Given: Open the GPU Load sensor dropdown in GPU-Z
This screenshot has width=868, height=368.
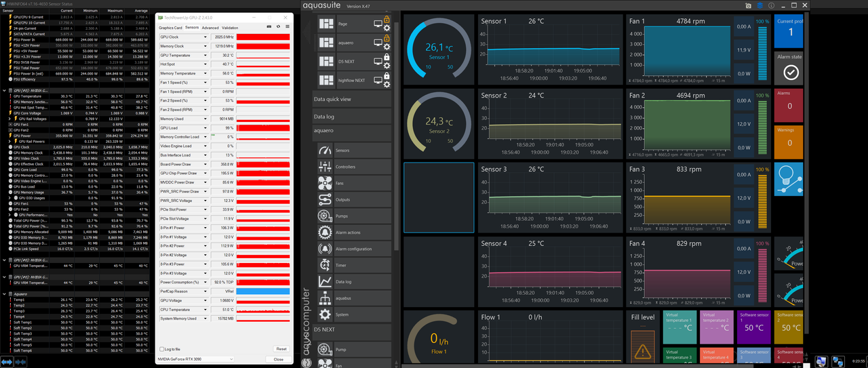Looking at the screenshot, I should click(205, 127).
